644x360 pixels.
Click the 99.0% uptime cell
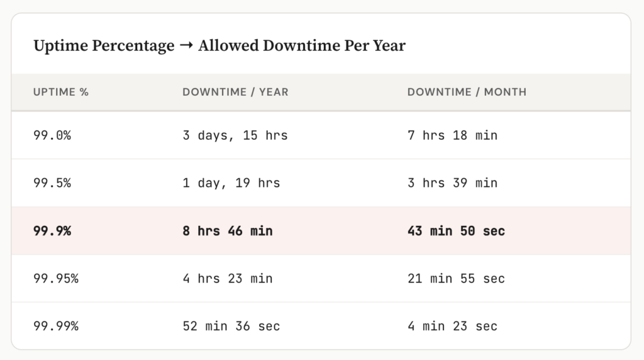tap(52, 135)
